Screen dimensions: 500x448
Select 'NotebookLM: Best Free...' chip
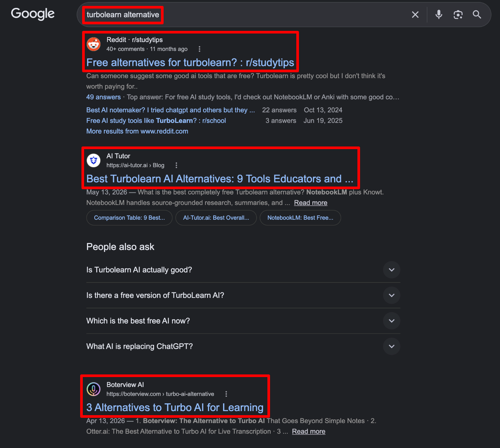[300, 218]
